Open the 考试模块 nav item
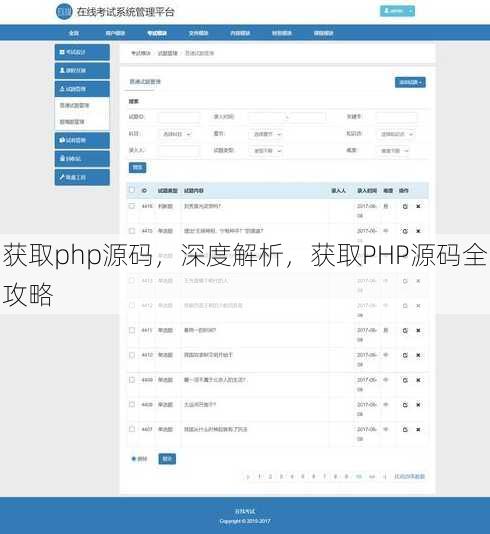This screenshot has height=534, width=490. (157, 33)
